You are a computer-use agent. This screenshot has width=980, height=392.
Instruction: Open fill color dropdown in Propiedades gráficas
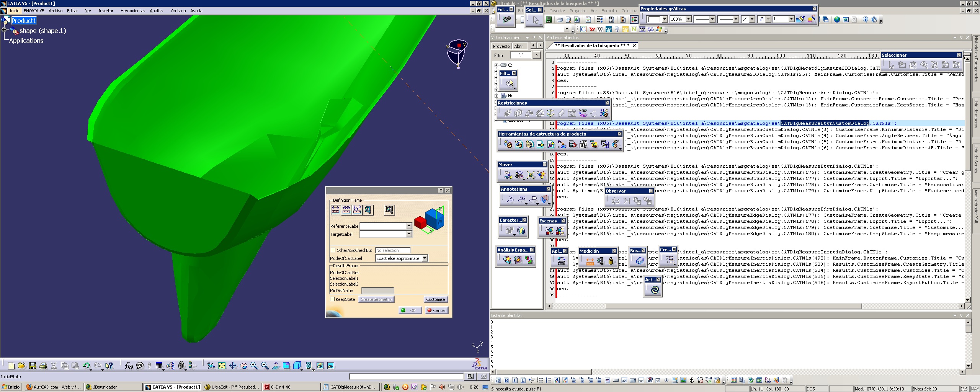point(665,19)
